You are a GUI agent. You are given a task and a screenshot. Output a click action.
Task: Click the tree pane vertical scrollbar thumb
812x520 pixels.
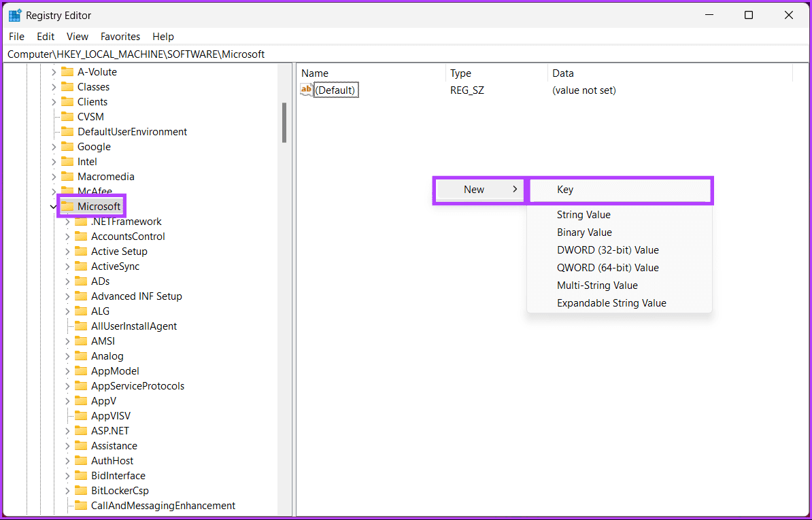coord(284,122)
